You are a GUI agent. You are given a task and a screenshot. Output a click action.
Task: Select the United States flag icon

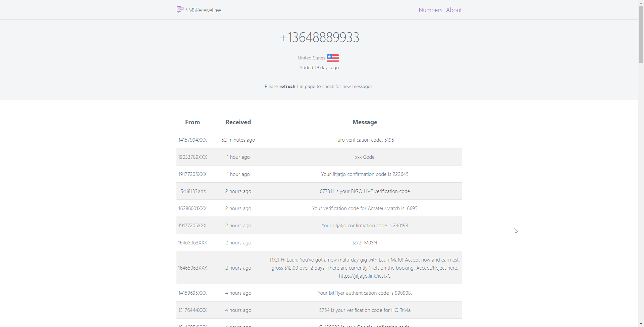[332, 58]
